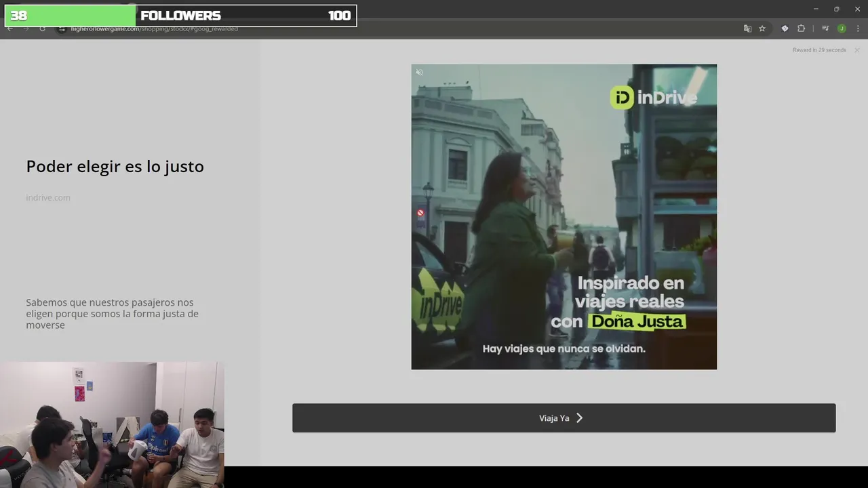Open the Chrome three-dot menu
The image size is (868, 488).
[858, 28]
